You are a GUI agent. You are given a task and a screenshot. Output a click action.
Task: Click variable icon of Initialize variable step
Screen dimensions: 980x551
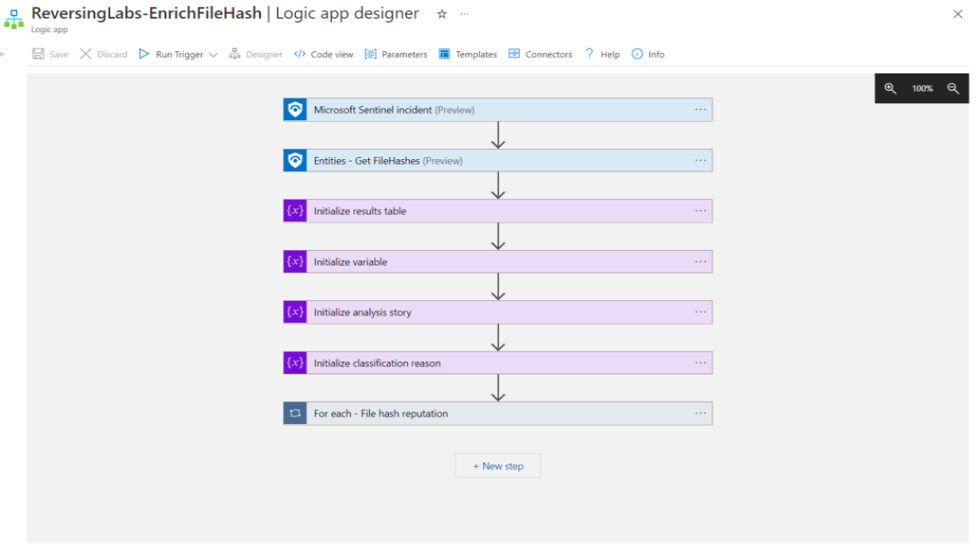[x=295, y=262]
